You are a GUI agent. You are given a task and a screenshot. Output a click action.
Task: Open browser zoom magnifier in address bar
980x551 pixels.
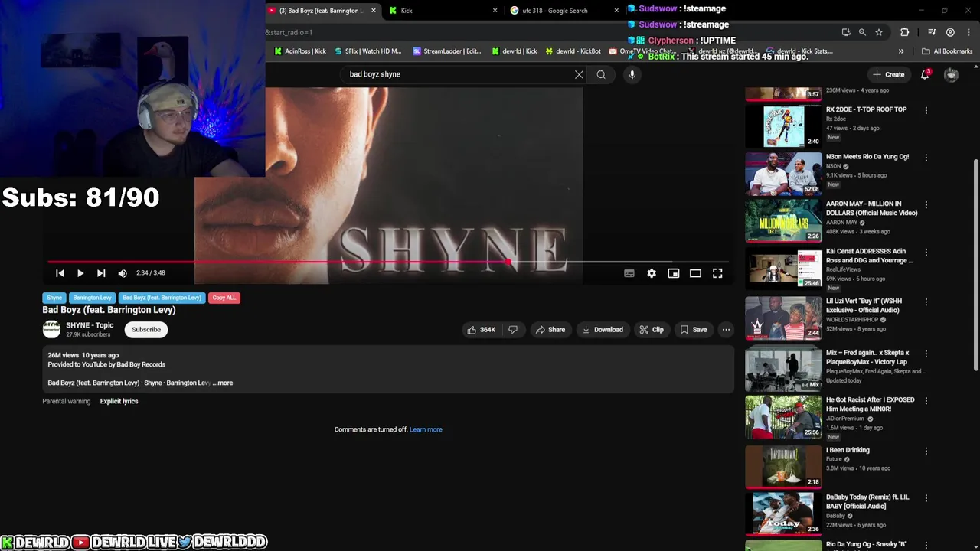862,32
